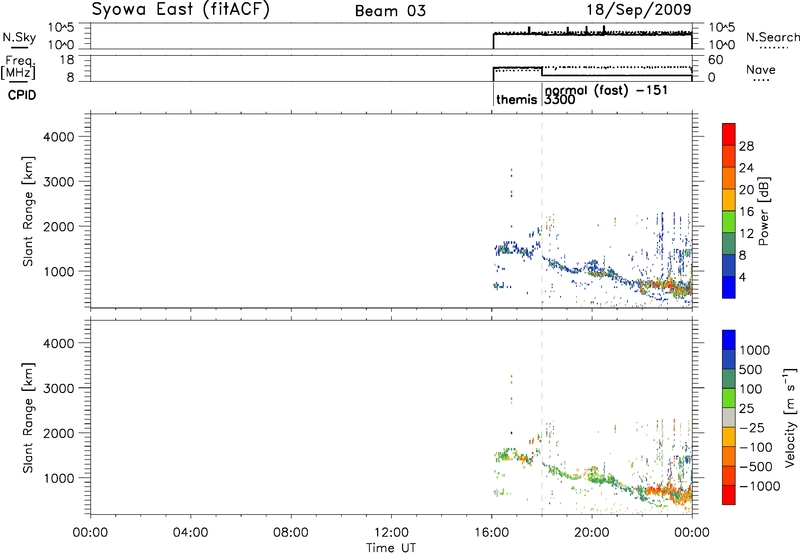Click the blue bottom segment of the power colorbar

[729, 287]
